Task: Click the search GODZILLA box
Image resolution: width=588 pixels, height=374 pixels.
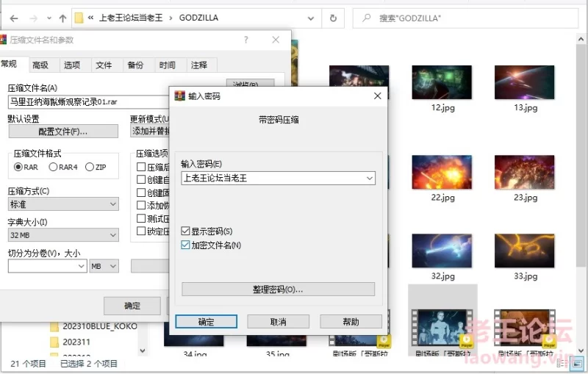Action: pos(465,18)
